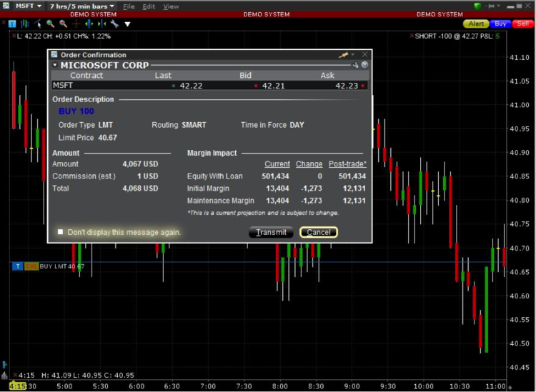This screenshot has height=392, width=536.
Task: Click the blue Buy button
Action: click(x=500, y=24)
